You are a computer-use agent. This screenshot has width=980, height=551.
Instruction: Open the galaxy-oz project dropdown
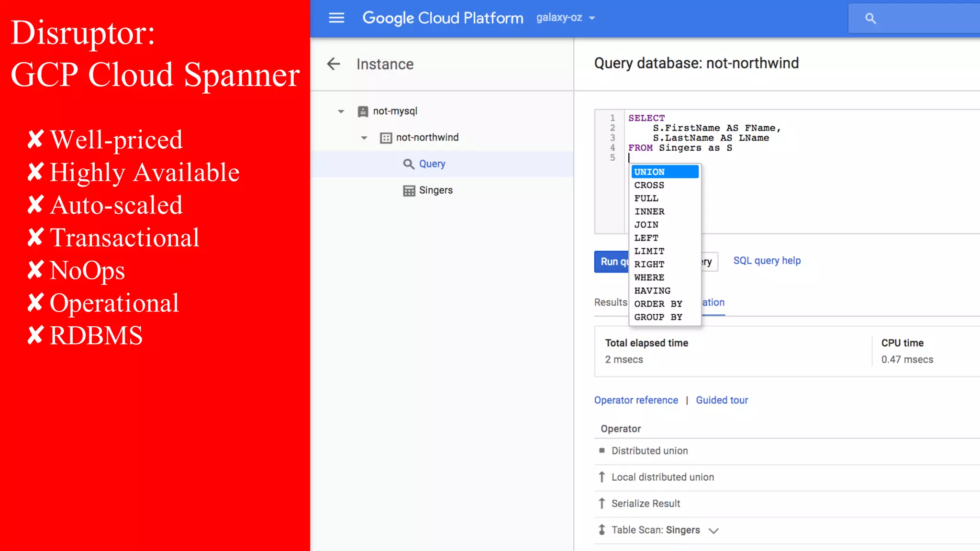coord(566,18)
